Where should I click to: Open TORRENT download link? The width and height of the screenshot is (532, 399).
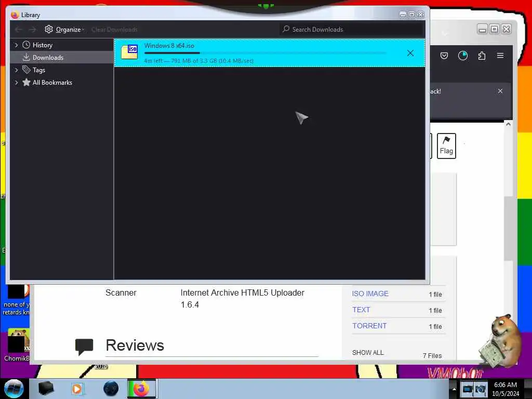369,326
